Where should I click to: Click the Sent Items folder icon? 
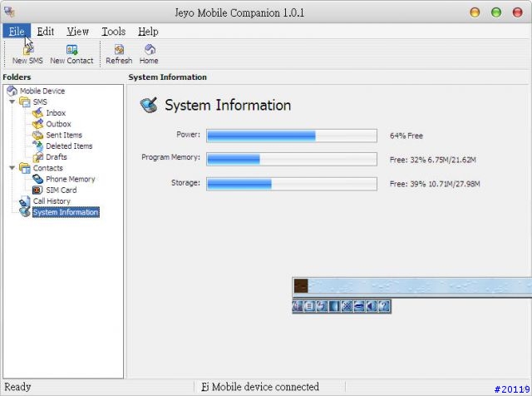[x=37, y=135]
